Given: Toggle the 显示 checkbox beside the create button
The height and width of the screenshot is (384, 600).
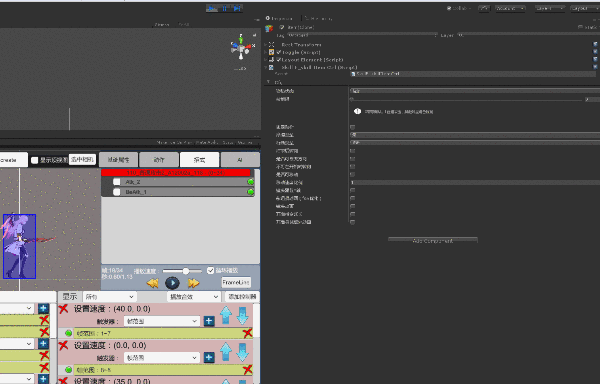Looking at the screenshot, I should (34, 160).
